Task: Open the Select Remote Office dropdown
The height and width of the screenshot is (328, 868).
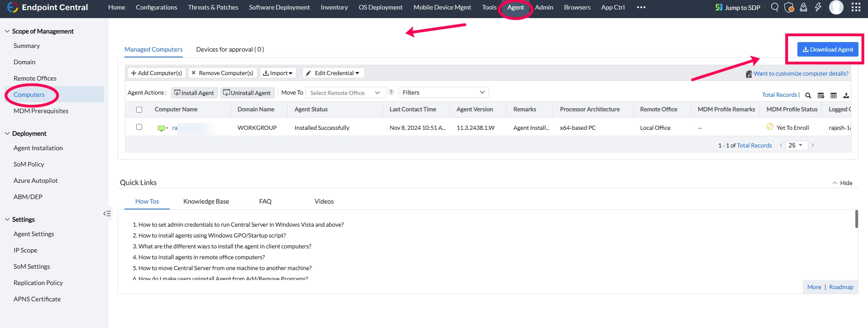Action: (x=346, y=93)
